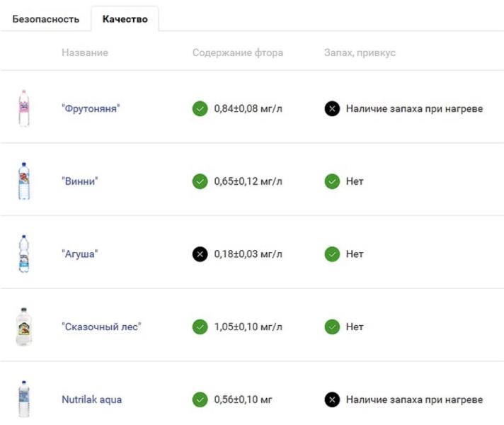Click the Nutrilak aqua bottle thumbnail
This screenshot has height=425, width=504.
(x=24, y=399)
